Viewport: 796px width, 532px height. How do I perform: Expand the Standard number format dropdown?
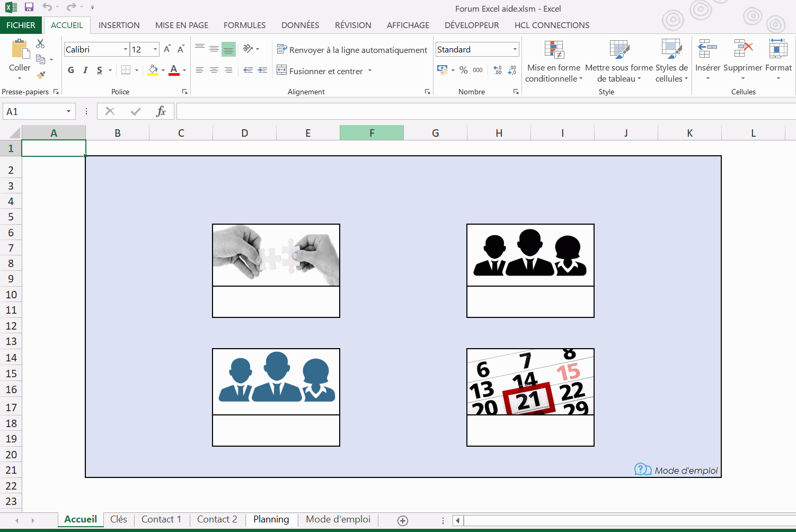[x=515, y=49]
